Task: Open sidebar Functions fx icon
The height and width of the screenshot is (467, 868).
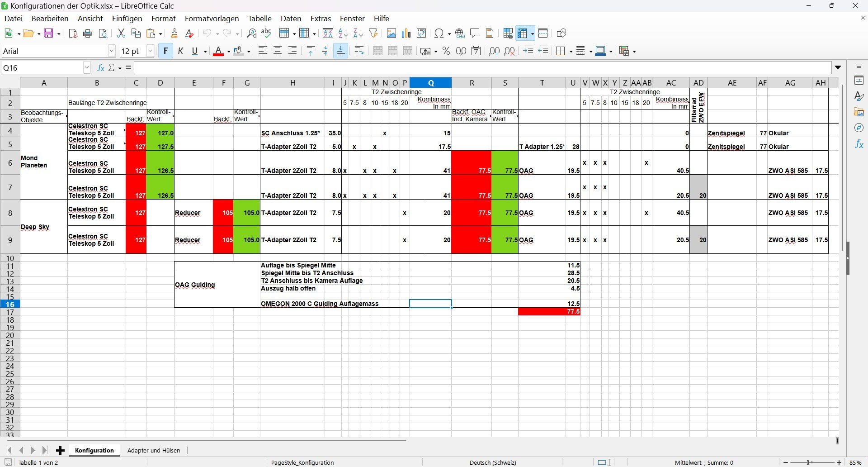Action: point(859,144)
